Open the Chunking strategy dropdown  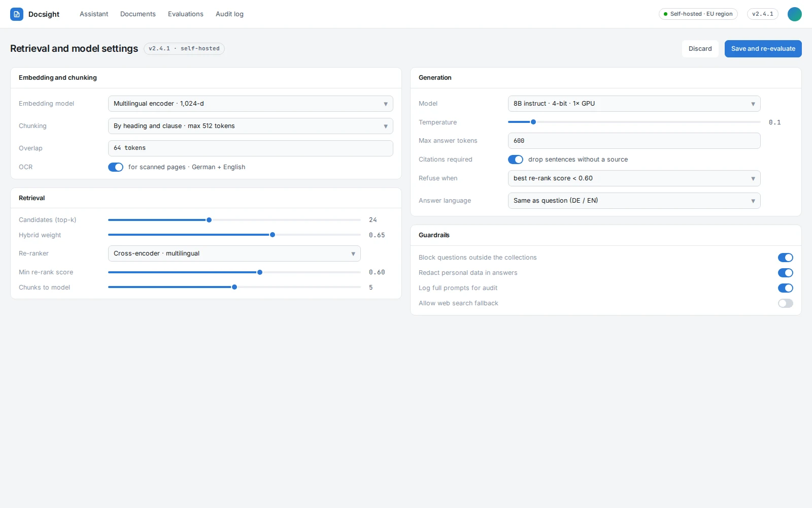[x=251, y=126]
